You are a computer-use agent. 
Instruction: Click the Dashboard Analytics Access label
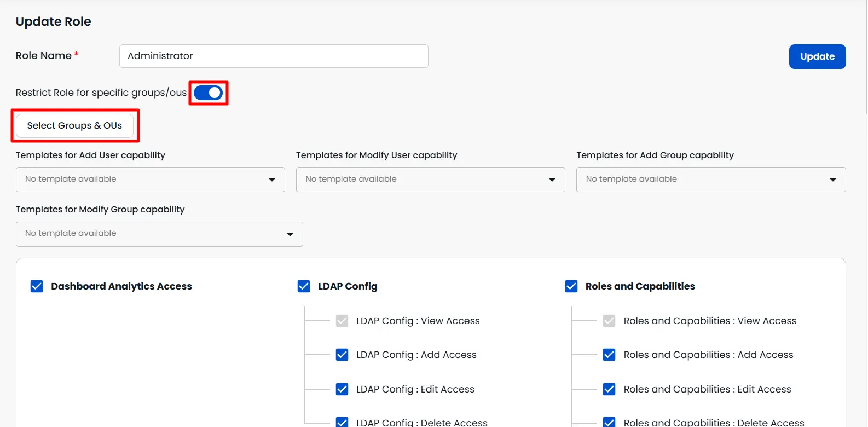coord(121,286)
